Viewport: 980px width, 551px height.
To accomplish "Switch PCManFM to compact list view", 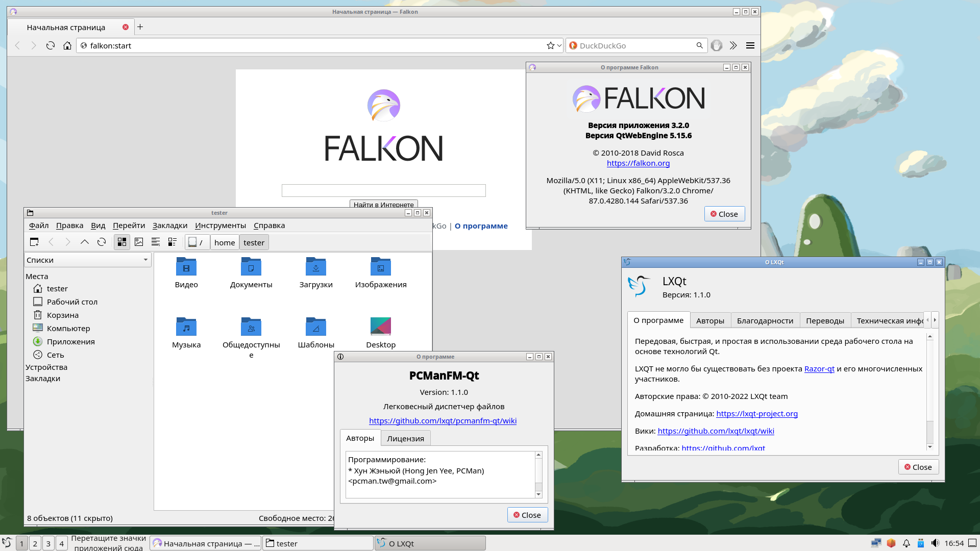I will pos(156,242).
